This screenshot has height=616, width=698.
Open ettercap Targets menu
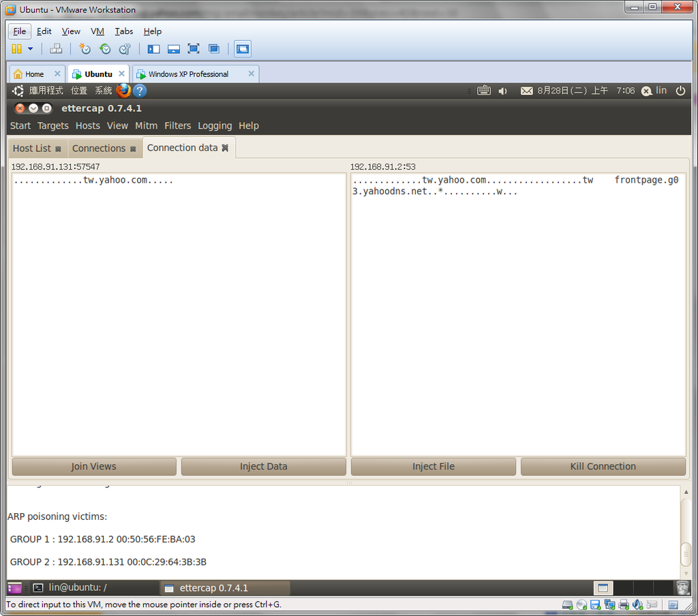pyautogui.click(x=53, y=125)
